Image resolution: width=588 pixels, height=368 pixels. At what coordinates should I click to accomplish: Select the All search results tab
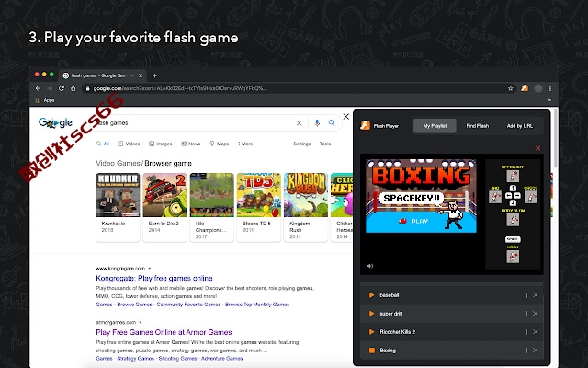point(102,144)
